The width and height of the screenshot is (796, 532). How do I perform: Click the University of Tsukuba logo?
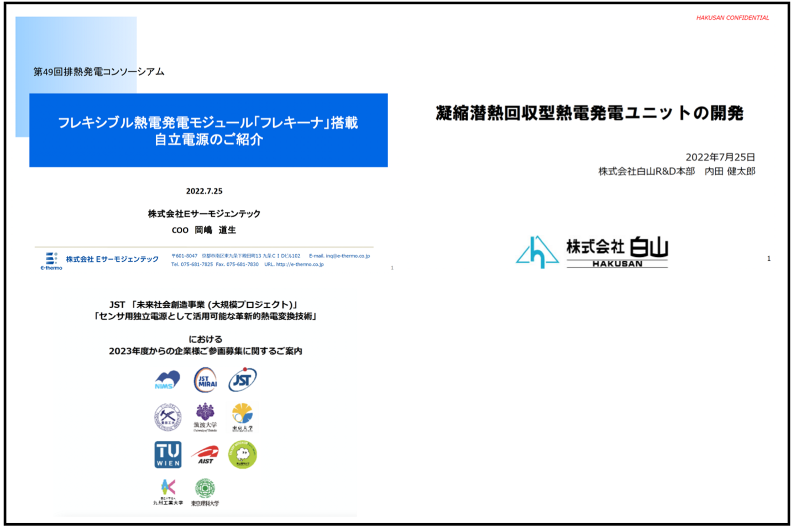tap(205, 417)
